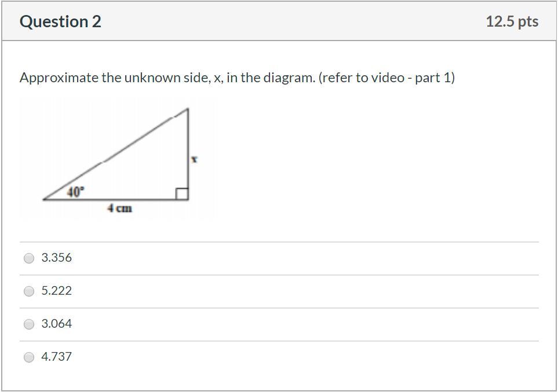
Task: Click the 3.356 answer label text
Action: [x=56, y=258]
